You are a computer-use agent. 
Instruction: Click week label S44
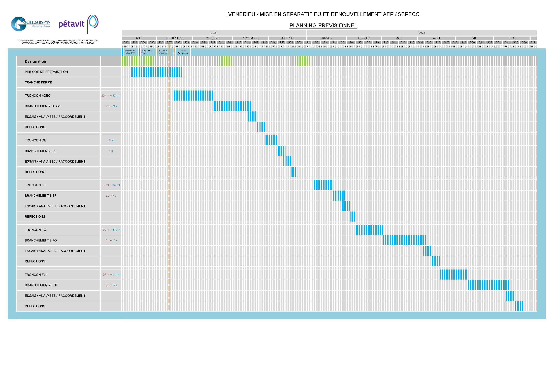(230, 42)
